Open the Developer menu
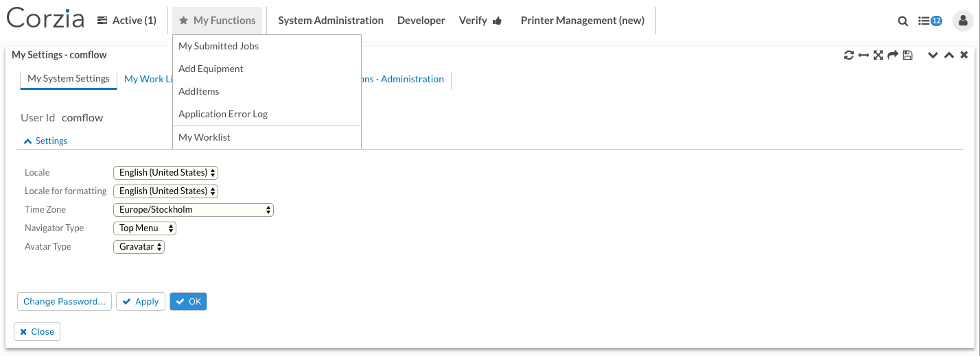 (421, 21)
